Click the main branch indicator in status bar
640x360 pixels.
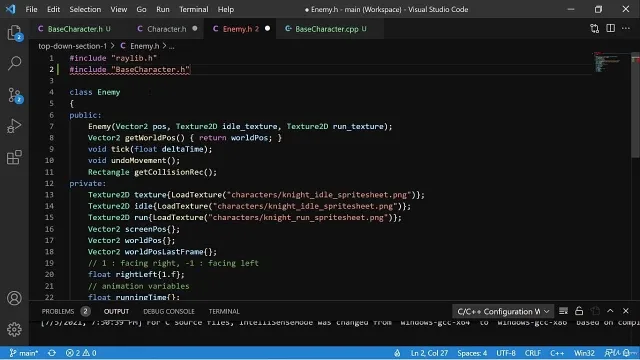(x=24, y=353)
